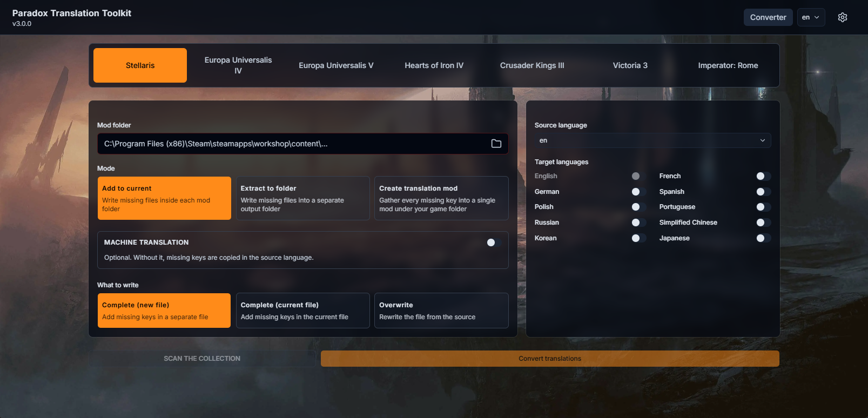Select Overwrite write option
This screenshot has height=418, width=868.
[441, 311]
